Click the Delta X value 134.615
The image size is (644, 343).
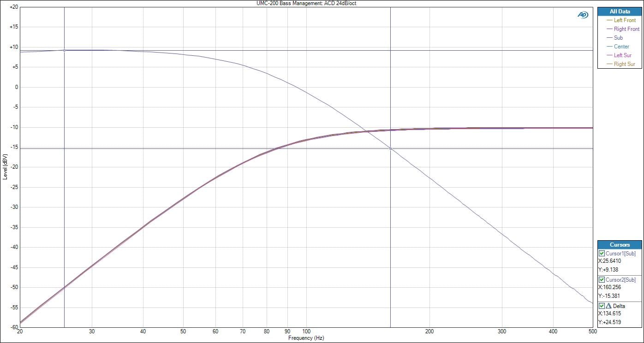click(x=610, y=313)
